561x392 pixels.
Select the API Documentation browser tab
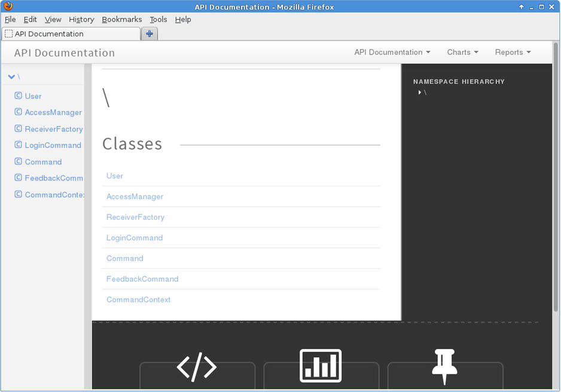[71, 34]
